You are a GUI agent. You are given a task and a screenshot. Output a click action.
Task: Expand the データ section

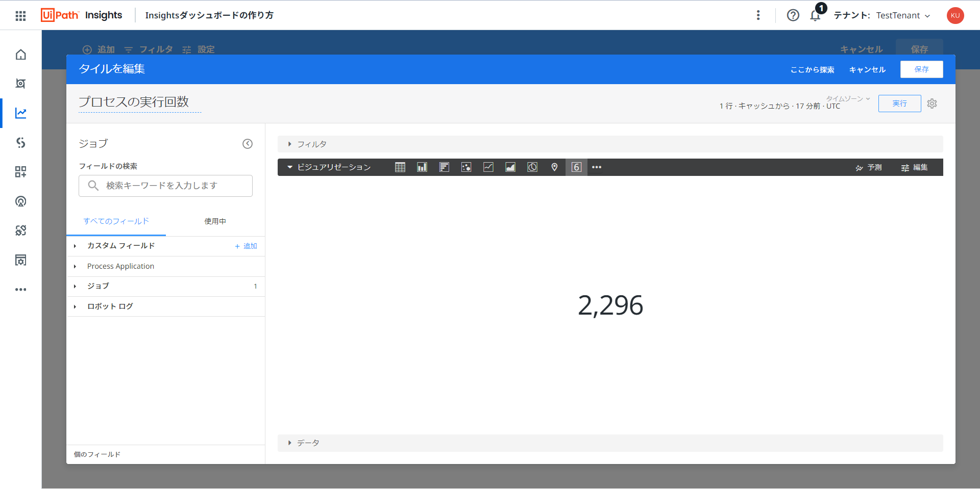coord(610,443)
